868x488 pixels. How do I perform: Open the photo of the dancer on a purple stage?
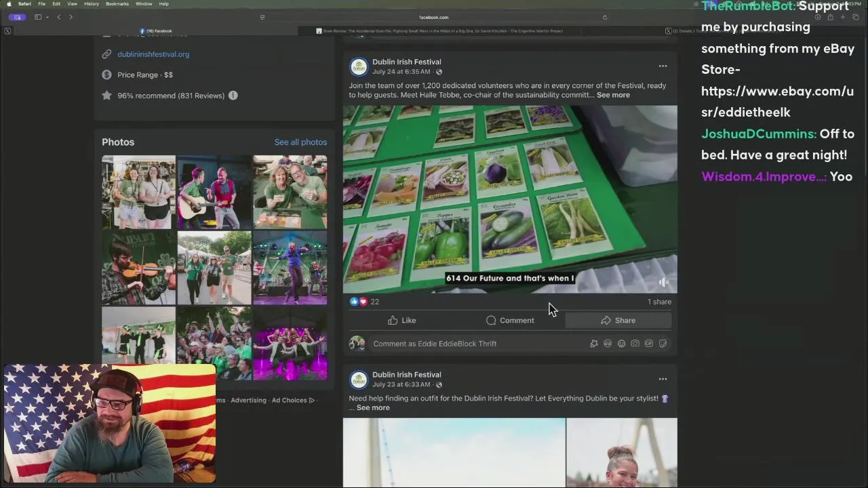coord(290,268)
